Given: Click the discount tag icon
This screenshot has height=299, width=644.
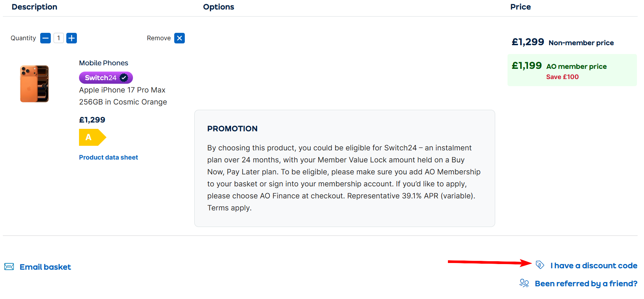Looking at the screenshot, I should click(540, 265).
